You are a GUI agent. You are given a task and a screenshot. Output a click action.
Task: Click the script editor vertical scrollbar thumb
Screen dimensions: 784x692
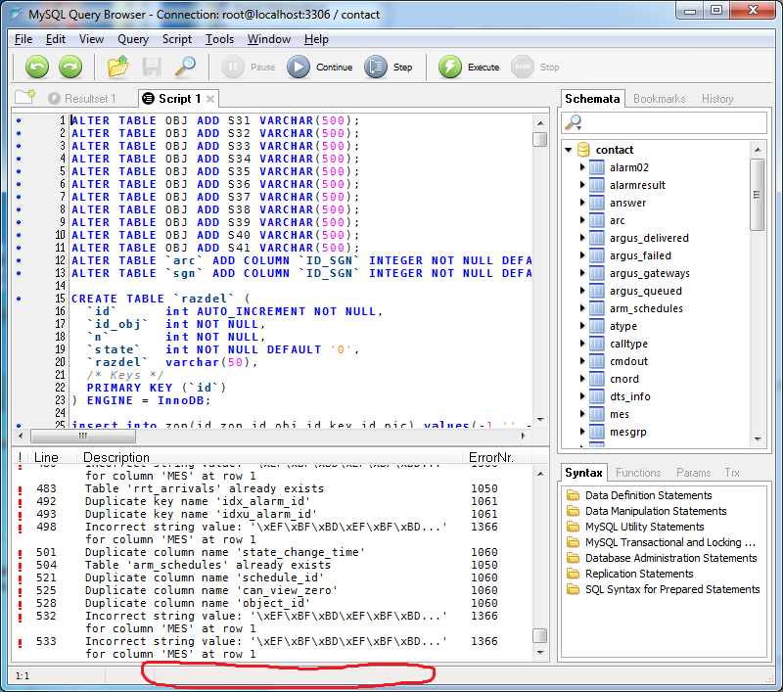coord(539,140)
